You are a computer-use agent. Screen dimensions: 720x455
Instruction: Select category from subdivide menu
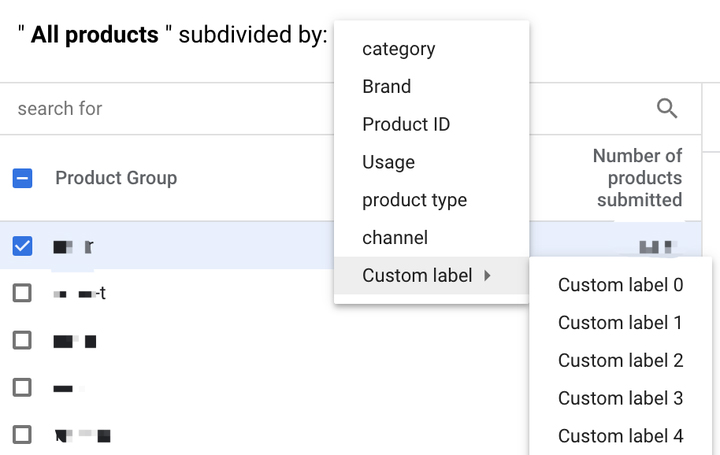398,49
